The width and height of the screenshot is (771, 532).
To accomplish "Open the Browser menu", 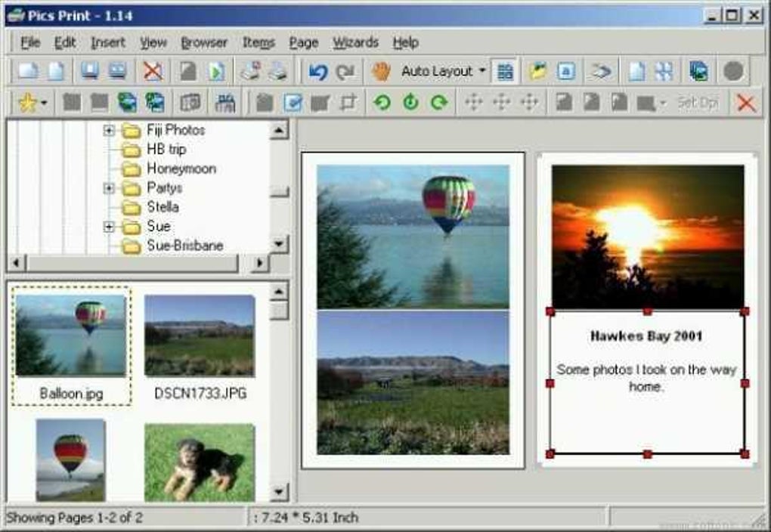I will [204, 43].
